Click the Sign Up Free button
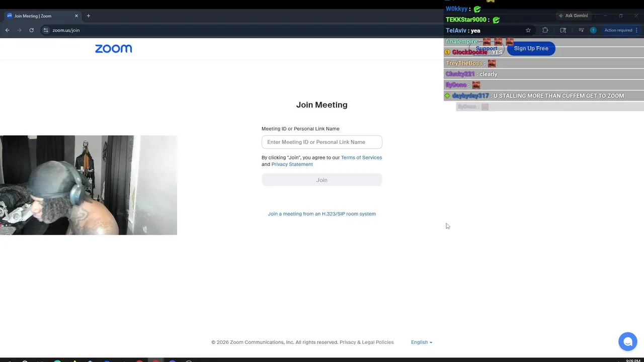The height and width of the screenshot is (362, 644). tap(531, 48)
